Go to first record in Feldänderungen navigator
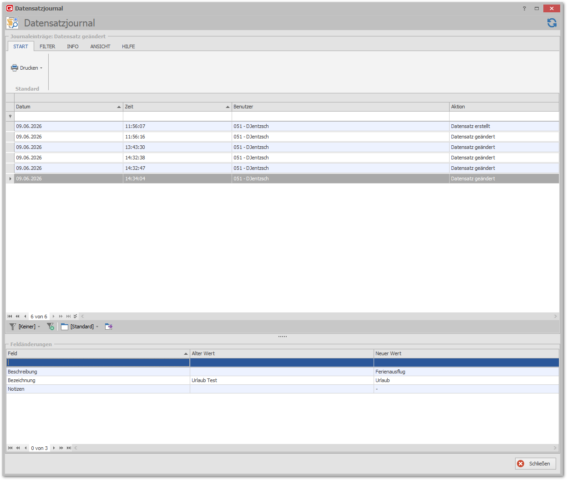Screen dimensions: 567x480 [10, 448]
